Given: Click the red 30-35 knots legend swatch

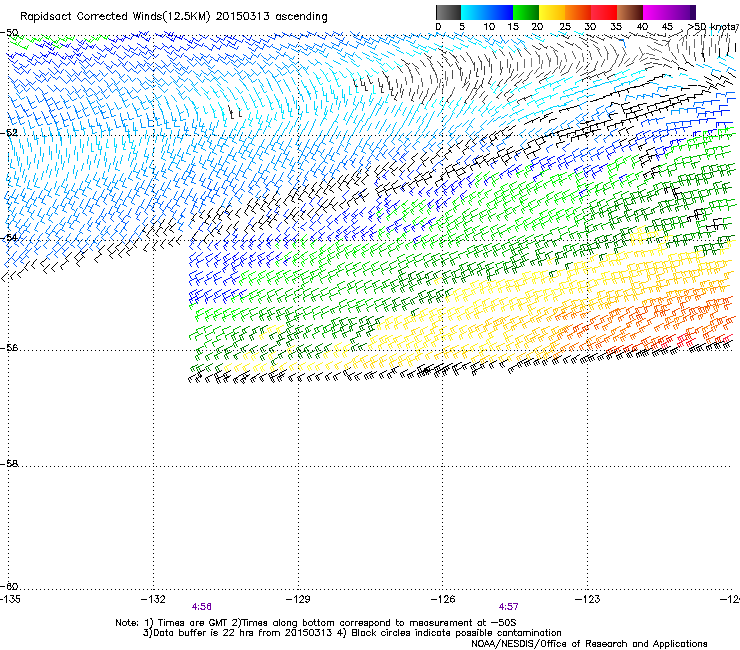Looking at the screenshot, I should pyautogui.click(x=604, y=12).
